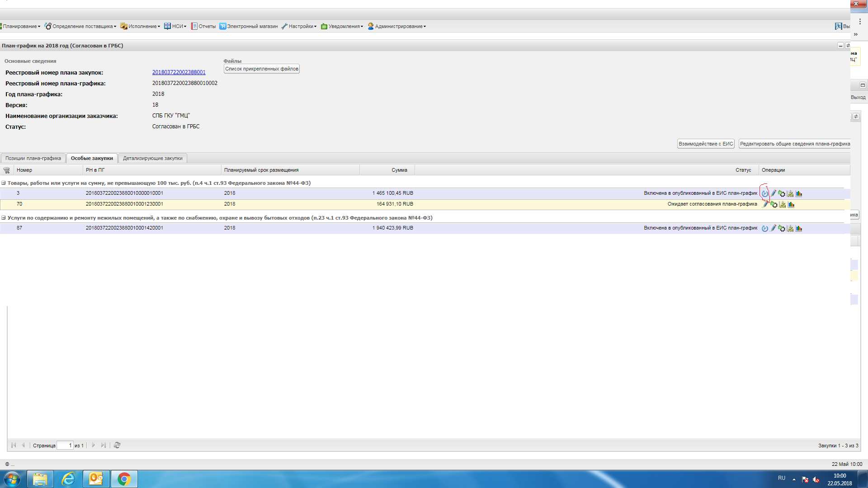The height and width of the screenshot is (488, 868).
Task: Collapse the 'Услуги по содержанию и ремонту' group
Action: coord(4,218)
